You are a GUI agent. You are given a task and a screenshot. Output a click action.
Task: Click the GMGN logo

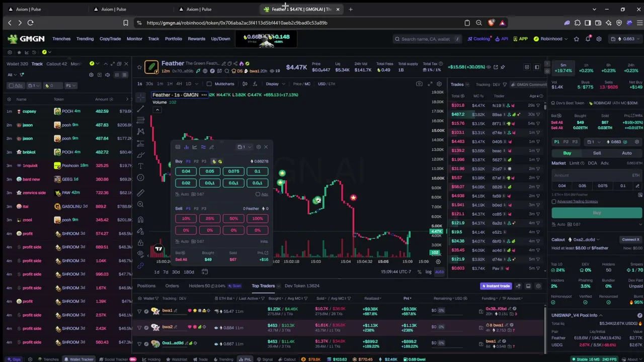tap(26, 39)
